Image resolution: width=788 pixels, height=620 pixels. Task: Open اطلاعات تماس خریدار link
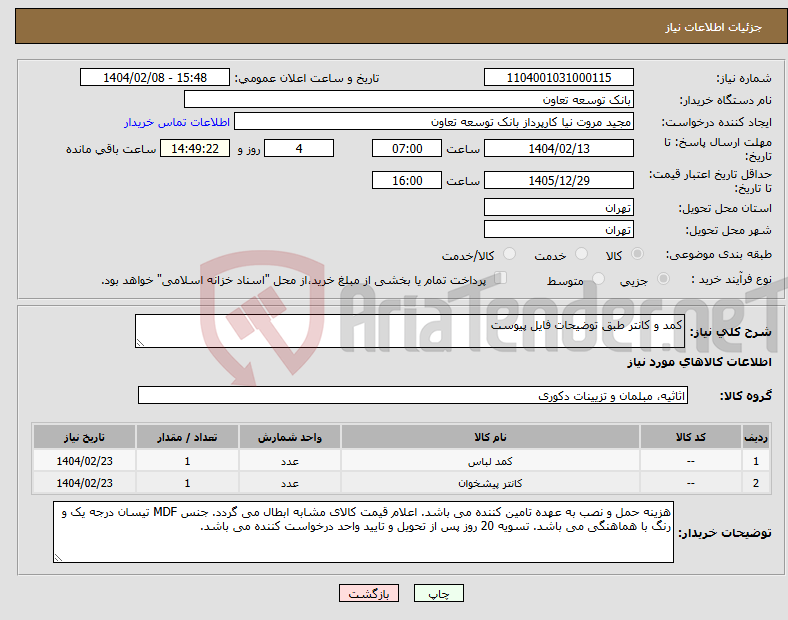(x=177, y=122)
